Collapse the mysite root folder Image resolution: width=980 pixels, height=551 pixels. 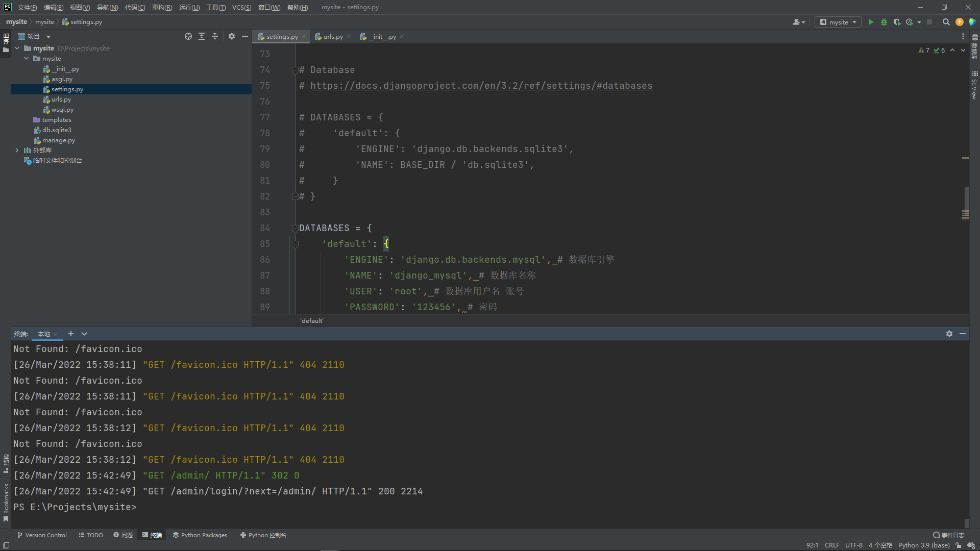pos(17,48)
